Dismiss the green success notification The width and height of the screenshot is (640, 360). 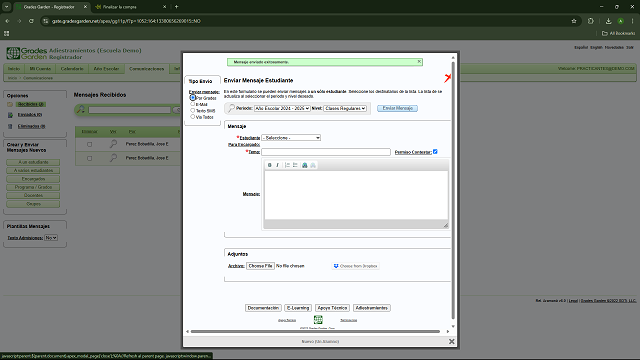tap(419, 62)
